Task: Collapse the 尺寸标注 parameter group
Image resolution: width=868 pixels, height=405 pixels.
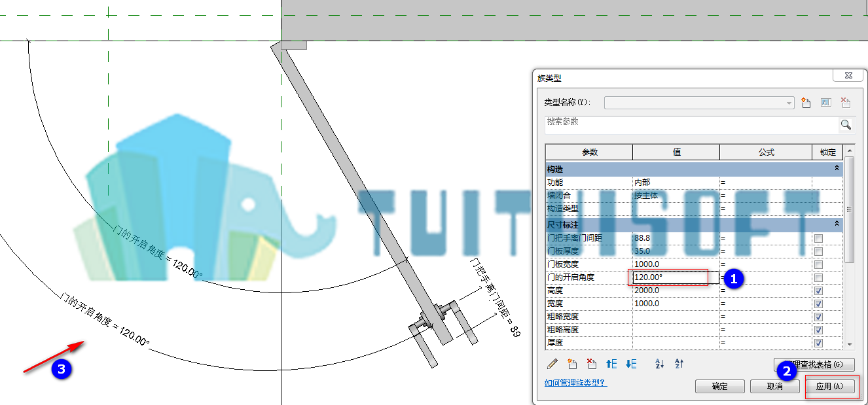Action: click(x=837, y=224)
